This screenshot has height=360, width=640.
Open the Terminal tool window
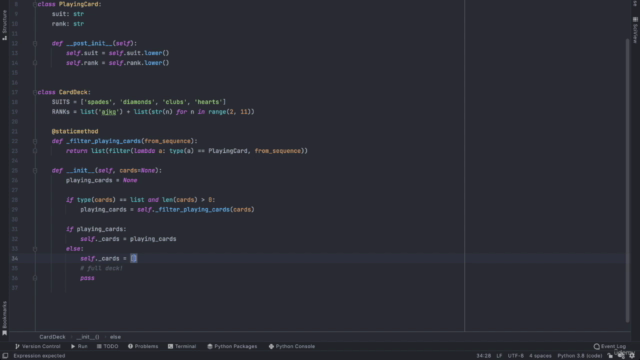[182, 346]
